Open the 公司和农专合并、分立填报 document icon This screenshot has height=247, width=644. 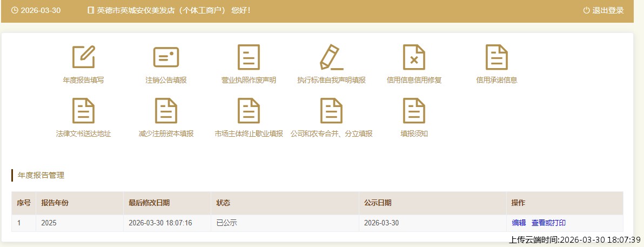tap(331, 111)
